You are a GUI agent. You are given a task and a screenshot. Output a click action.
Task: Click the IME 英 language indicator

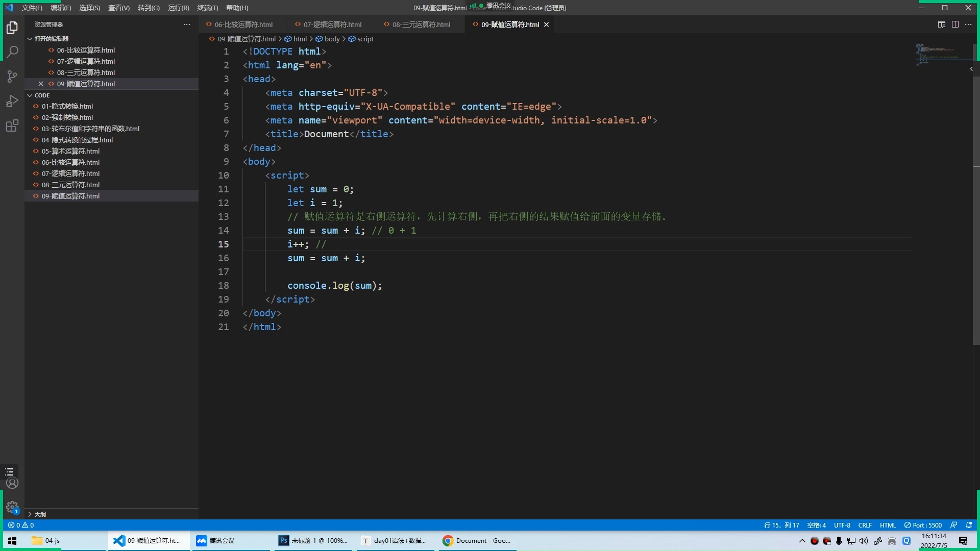click(x=892, y=541)
